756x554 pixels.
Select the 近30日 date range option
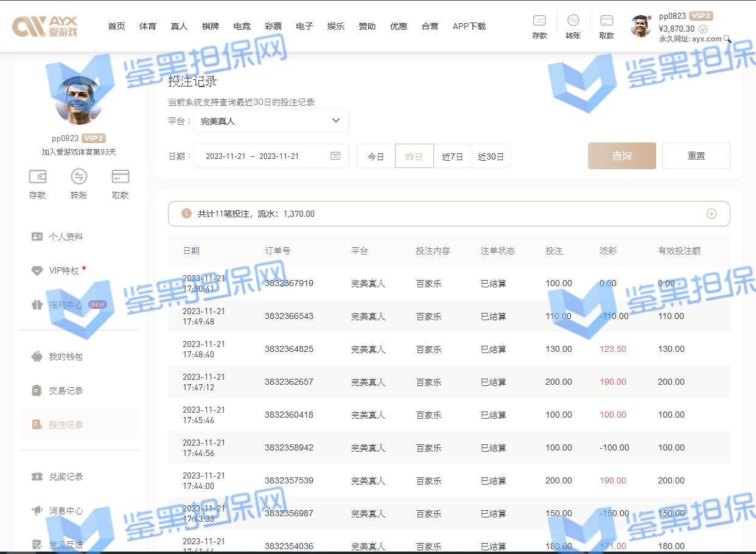click(491, 156)
